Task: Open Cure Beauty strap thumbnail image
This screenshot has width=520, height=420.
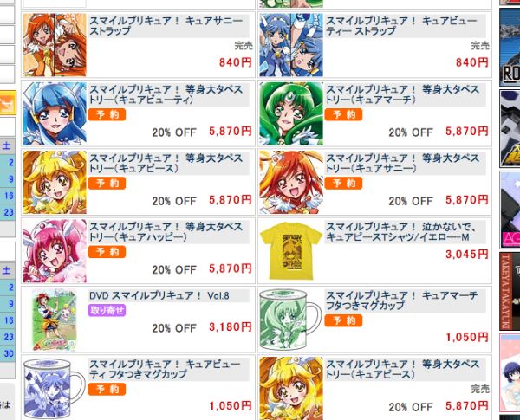Action: tap(291, 45)
